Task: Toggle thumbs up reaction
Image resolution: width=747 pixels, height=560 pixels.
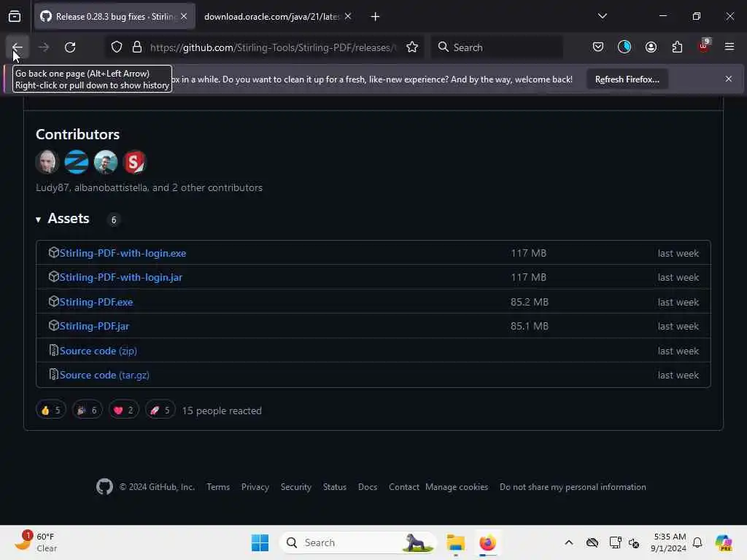Action: point(51,411)
